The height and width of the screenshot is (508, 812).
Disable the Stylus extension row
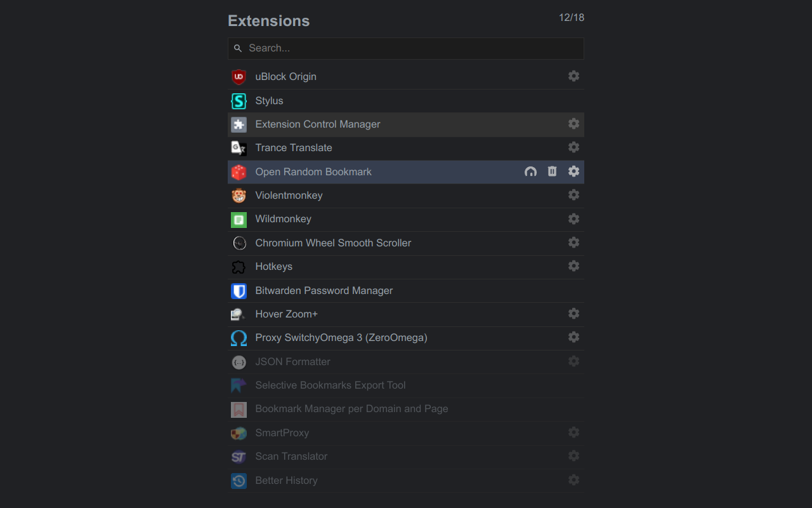pyautogui.click(x=406, y=101)
